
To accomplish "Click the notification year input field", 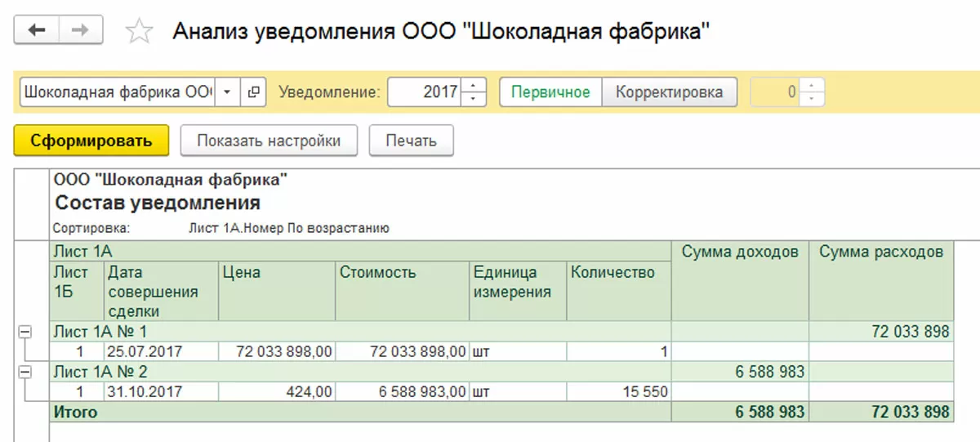I will [425, 92].
